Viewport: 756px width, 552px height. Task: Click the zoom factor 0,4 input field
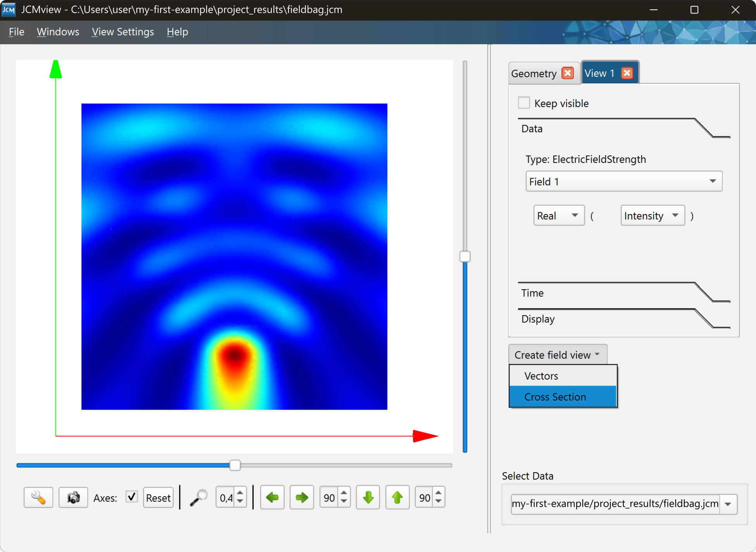[x=226, y=497]
